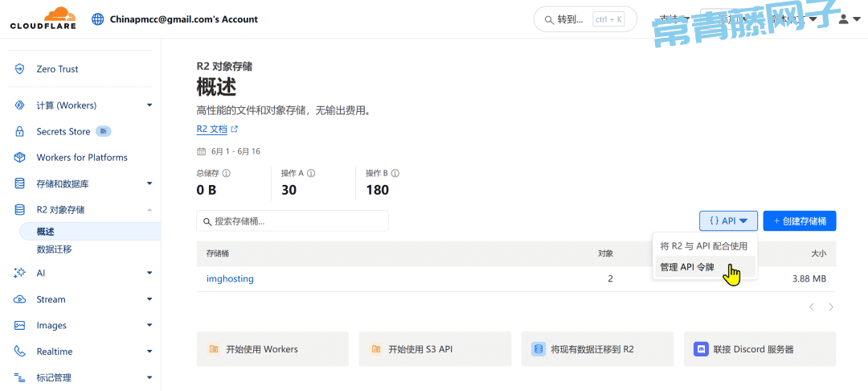868x391 pixels.
Task: Click the 联接 Discord 服务器 card
Action: 760,349
